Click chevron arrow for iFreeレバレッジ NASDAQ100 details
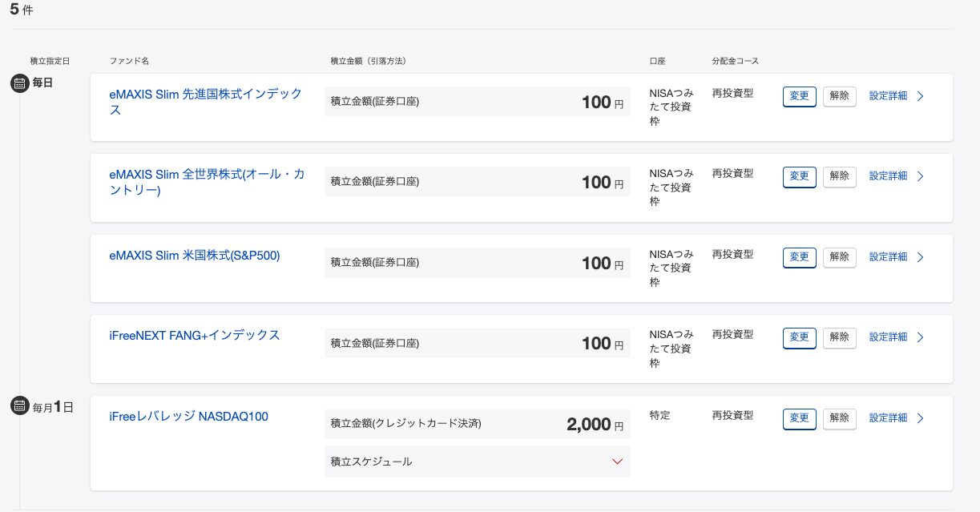The image size is (980, 512). [920, 418]
